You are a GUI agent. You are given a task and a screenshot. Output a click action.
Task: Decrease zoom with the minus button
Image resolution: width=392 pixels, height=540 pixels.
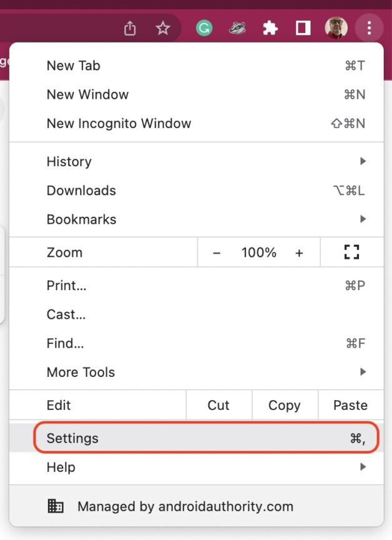point(217,252)
